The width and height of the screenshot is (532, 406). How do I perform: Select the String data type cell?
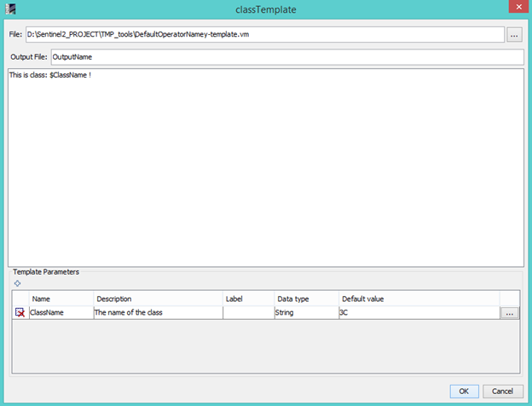304,313
